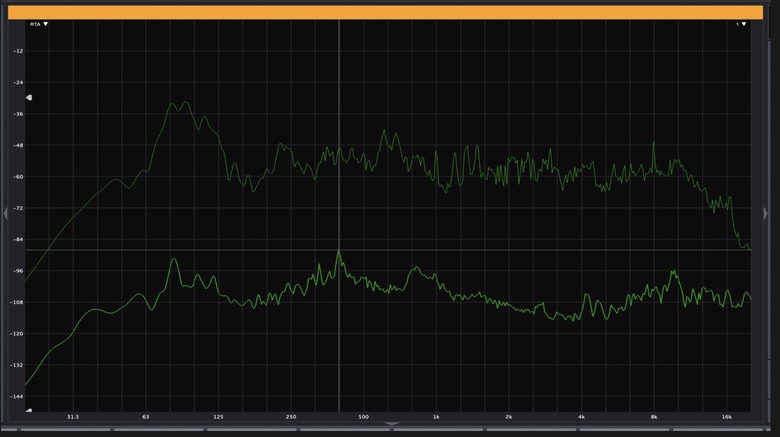Click the '8k' frequency label

pos(654,417)
